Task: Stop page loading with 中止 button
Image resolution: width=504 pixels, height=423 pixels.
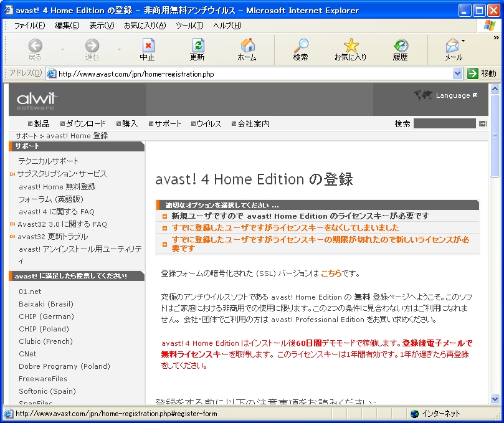Action: point(148,50)
